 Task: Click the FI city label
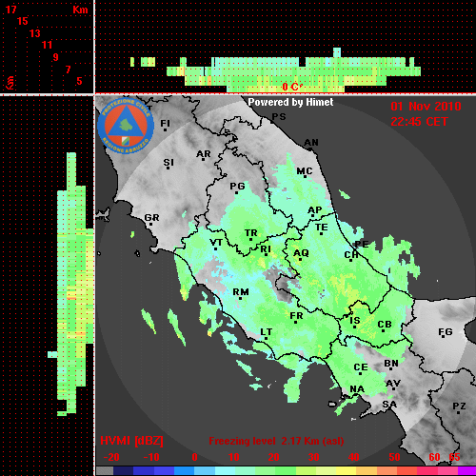(165, 123)
